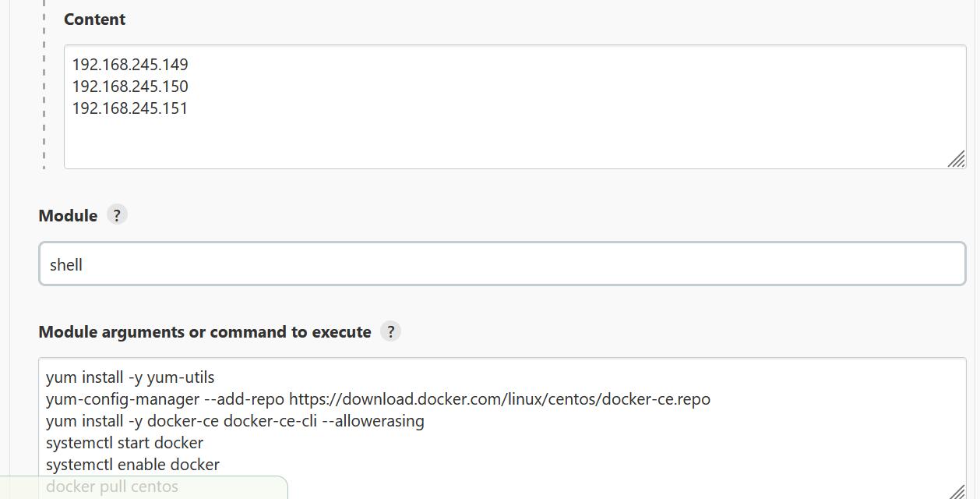Click the Module field label

tap(68, 216)
